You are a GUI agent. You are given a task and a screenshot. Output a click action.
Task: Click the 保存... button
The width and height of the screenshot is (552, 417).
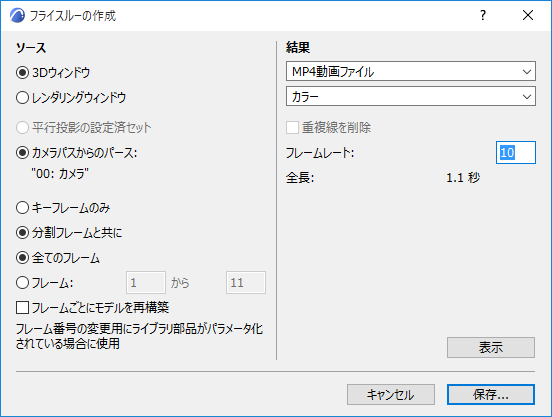[x=491, y=394]
